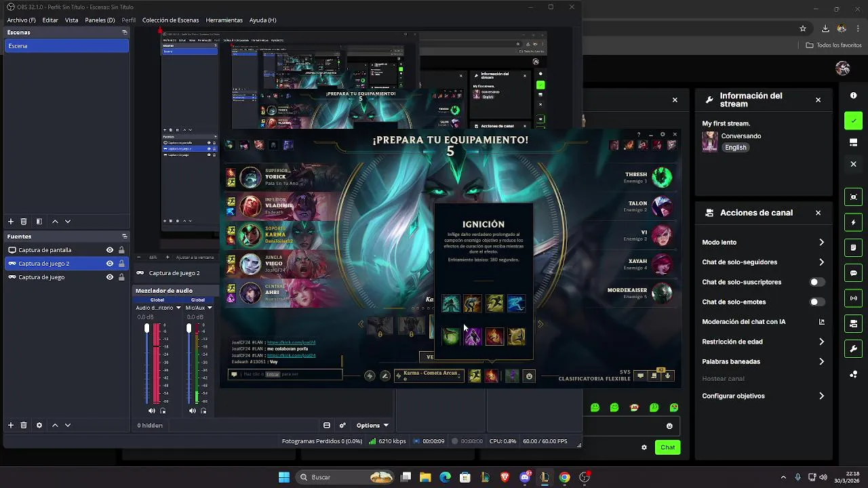868x488 pixels.
Task: Toggle monitoring icon for Mic/Aux
Action: [203, 411]
